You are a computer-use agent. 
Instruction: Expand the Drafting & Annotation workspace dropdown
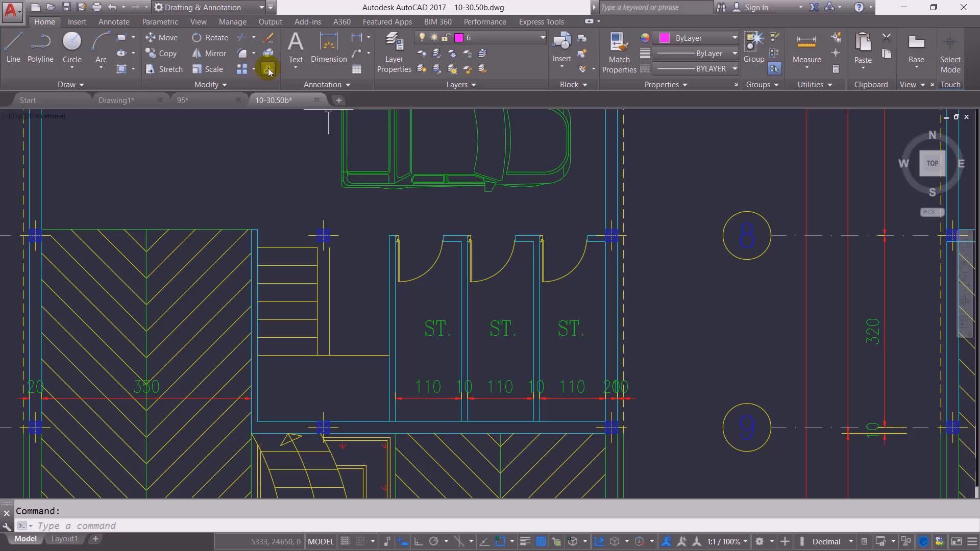(x=261, y=7)
